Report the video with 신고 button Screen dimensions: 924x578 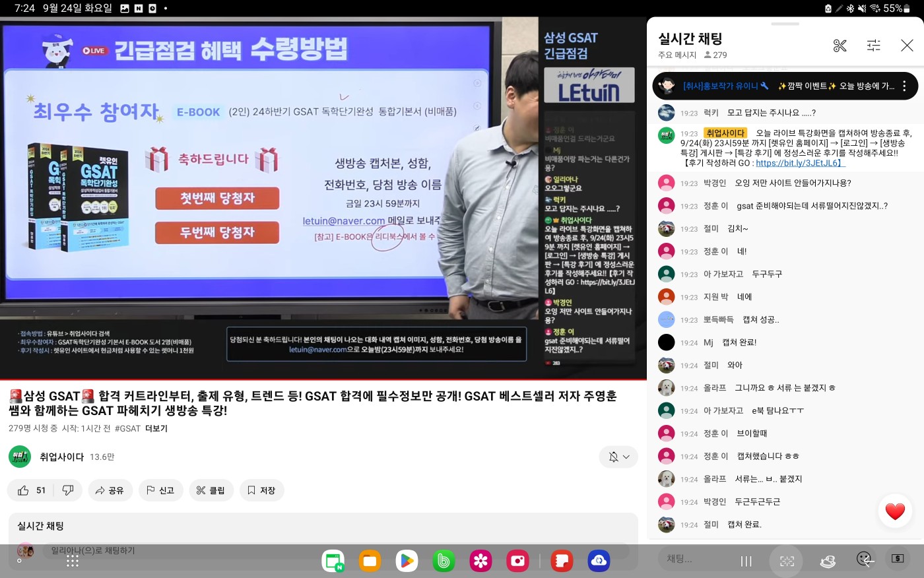(x=160, y=490)
